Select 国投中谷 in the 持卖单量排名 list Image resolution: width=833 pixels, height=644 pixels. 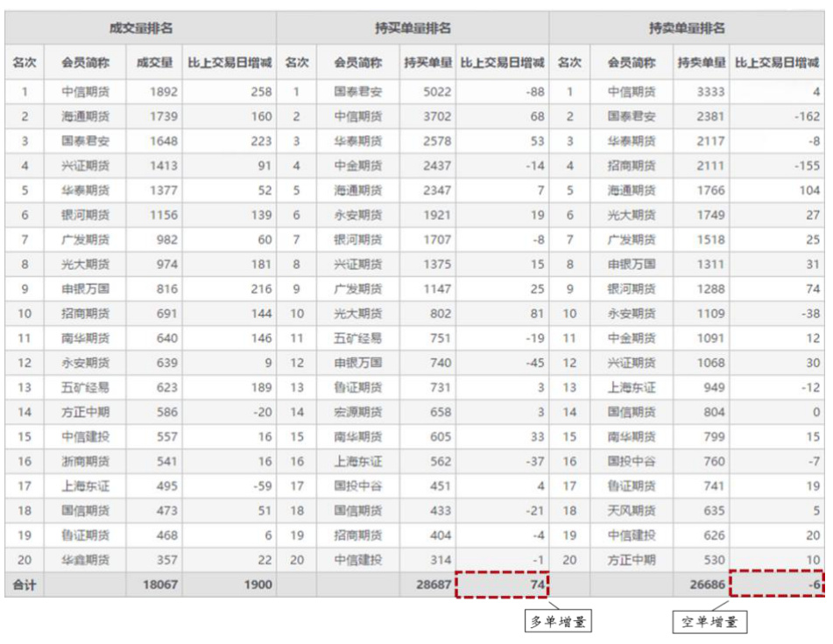[x=632, y=461]
